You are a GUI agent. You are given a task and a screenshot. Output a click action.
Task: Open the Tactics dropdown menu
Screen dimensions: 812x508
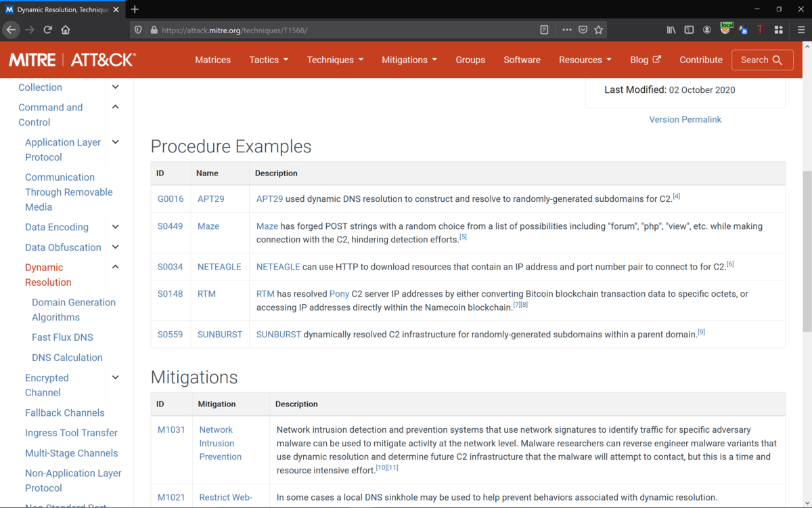point(269,60)
